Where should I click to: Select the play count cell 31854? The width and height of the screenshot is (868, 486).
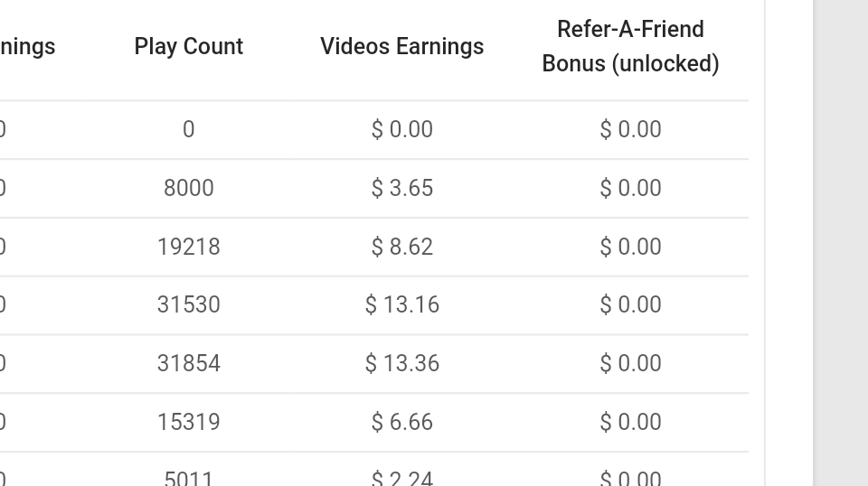pos(188,363)
